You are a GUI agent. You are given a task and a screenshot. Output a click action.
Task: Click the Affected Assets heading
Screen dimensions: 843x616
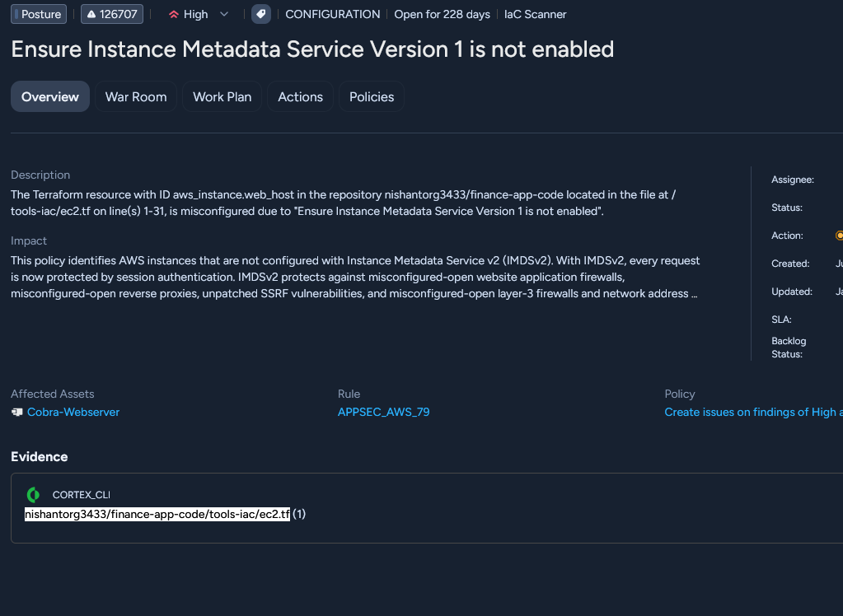click(x=52, y=394)
